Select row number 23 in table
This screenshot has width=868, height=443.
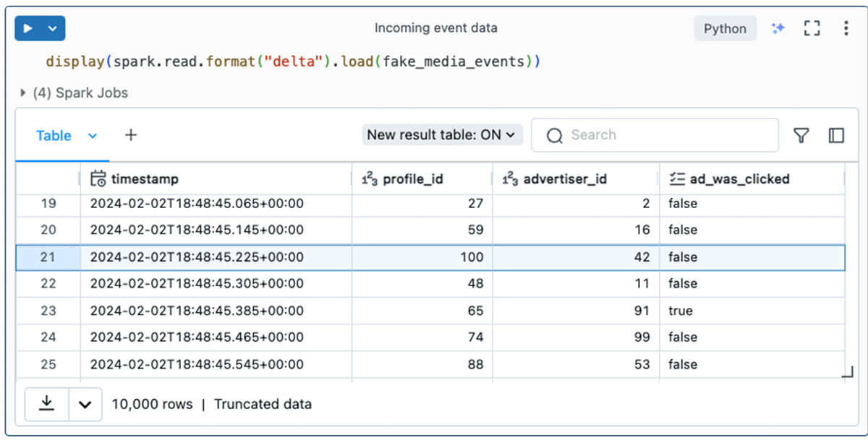point(48,311)
